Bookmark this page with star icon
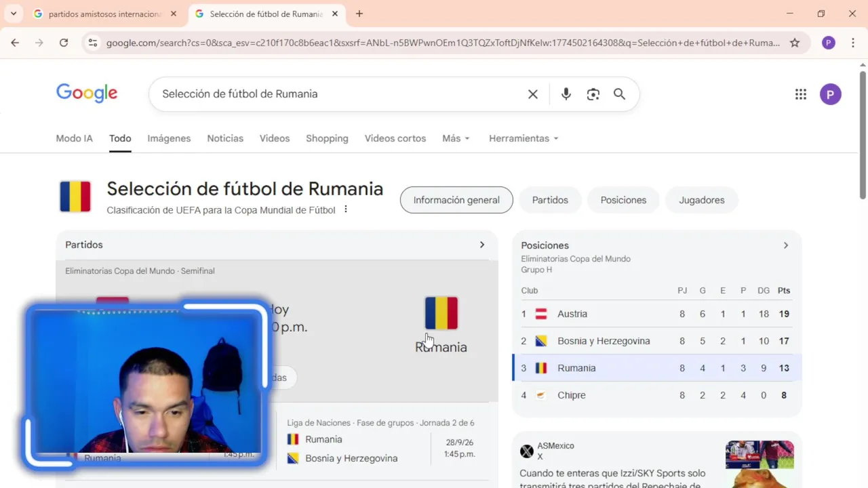This screenshot has width=868, height=488. coord(795,43)
